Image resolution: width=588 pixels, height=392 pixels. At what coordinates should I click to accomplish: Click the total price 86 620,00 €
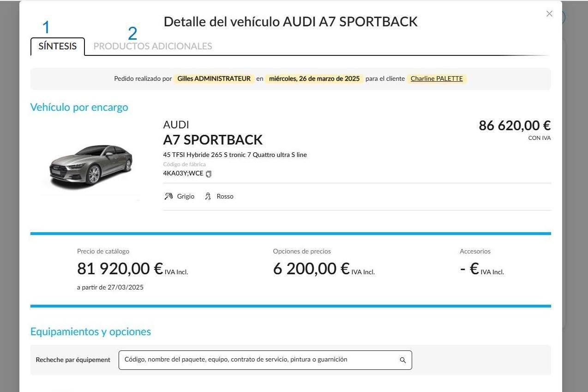click(515, 126)
